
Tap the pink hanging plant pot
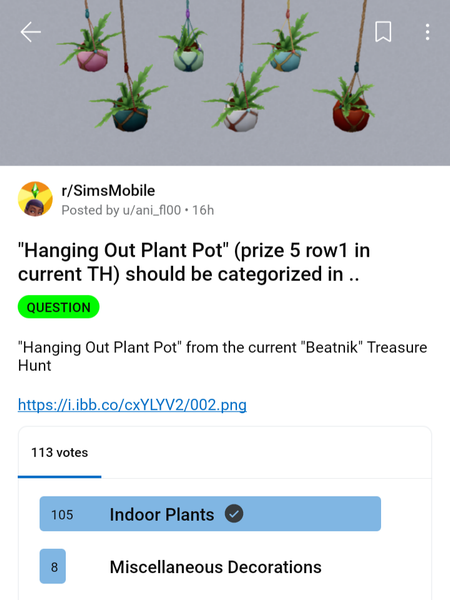(x=92, y=60)
